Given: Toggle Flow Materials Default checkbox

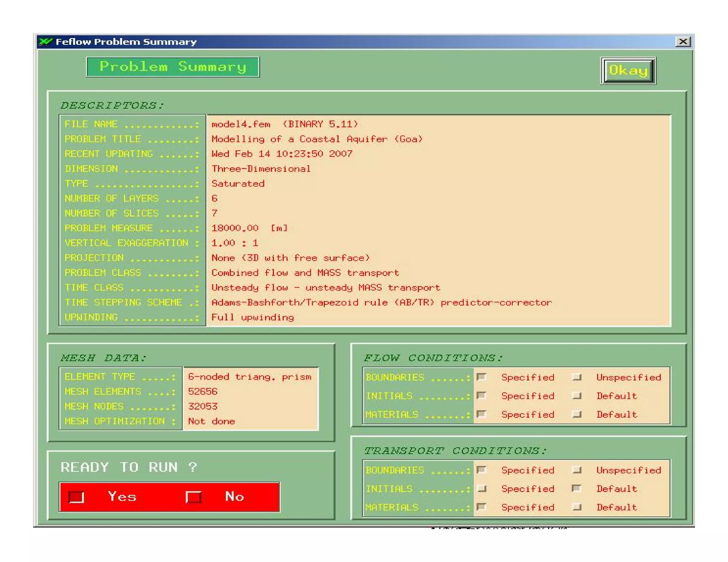Looking at the screenshot, I should pyautogui.click(x=577, y=414).
